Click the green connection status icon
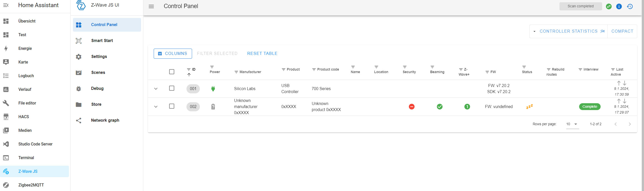The height and width of the screenshot is (191, 644). pos(609,6)
